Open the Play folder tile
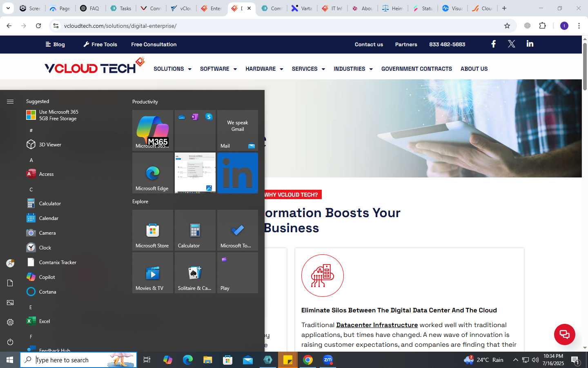588x368 pixels. click(x=238, y=273)
